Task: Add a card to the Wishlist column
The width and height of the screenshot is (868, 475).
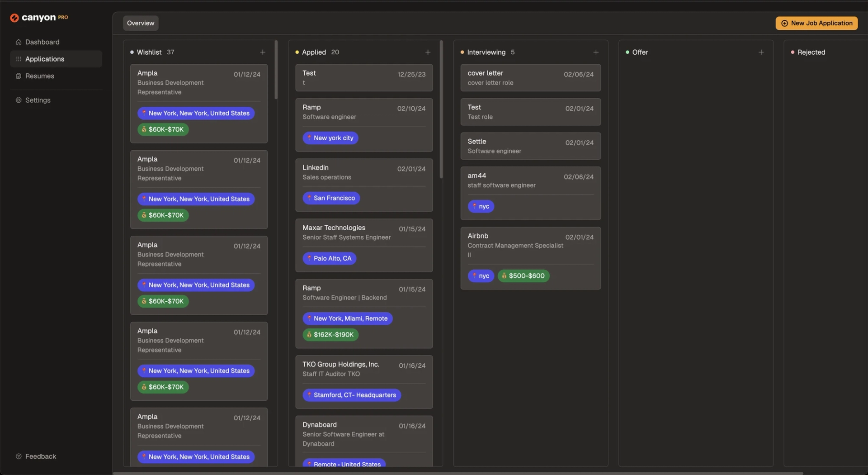Action: tap(263, 52)
